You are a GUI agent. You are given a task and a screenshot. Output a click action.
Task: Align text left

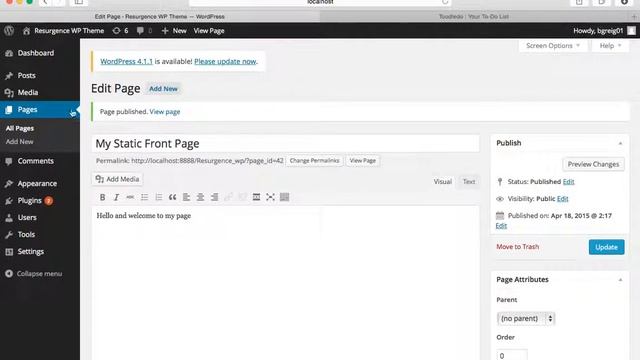pos(186,198)
